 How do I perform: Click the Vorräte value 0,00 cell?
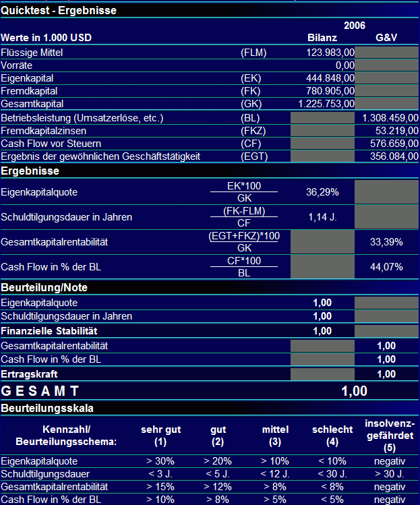345,65
